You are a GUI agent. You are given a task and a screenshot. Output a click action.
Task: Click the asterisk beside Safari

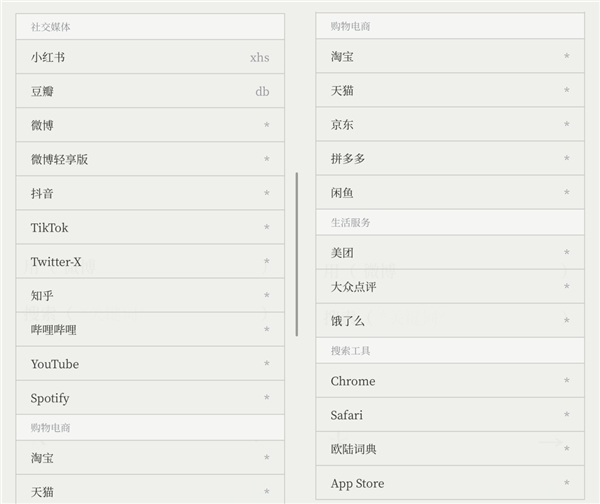coord(566,415)
